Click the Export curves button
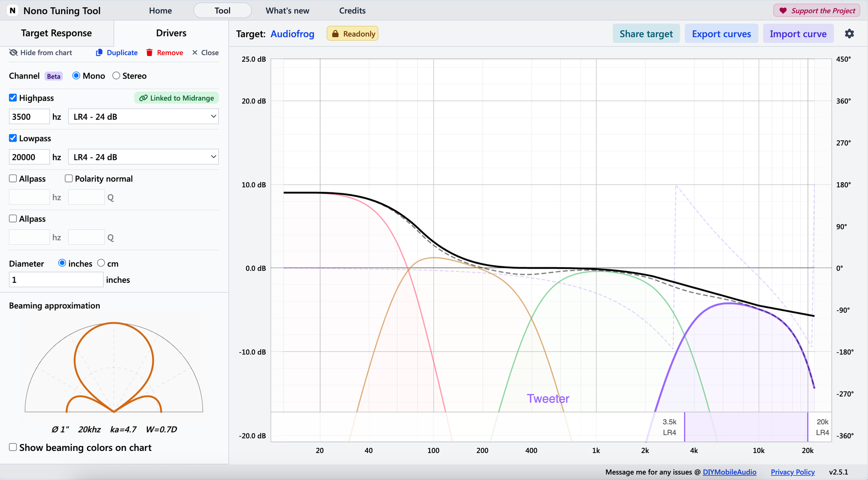The image size is (868, 480). coord(721,34)
